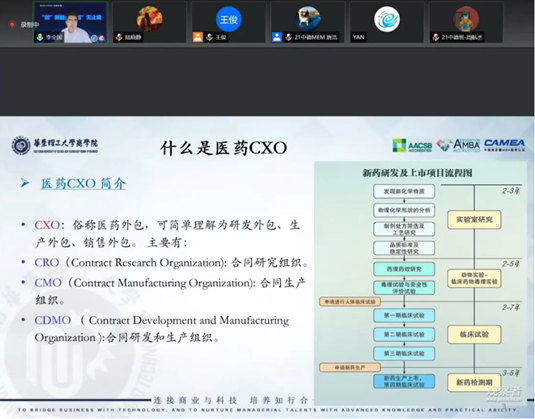Image resolution: width=535 pixels, height=419 pixels.
Task: Click the business school logo at slide top-left
Action: [x=55, y=146]
